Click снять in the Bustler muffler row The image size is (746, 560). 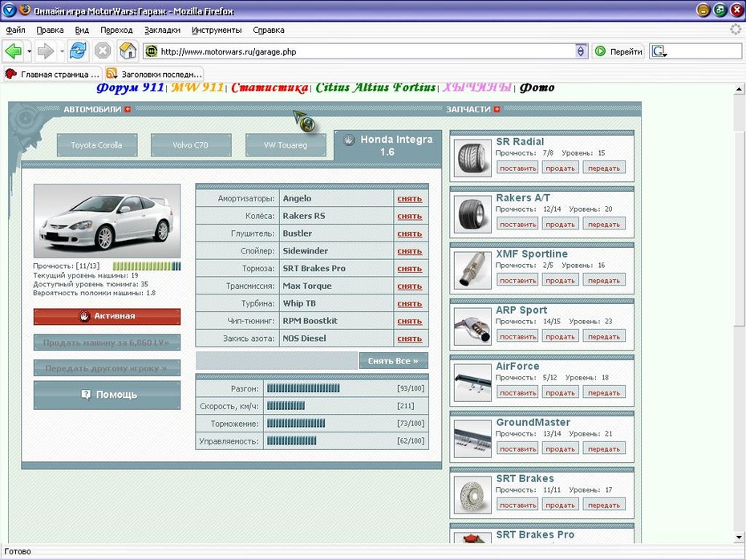click(x=410, y=234)
